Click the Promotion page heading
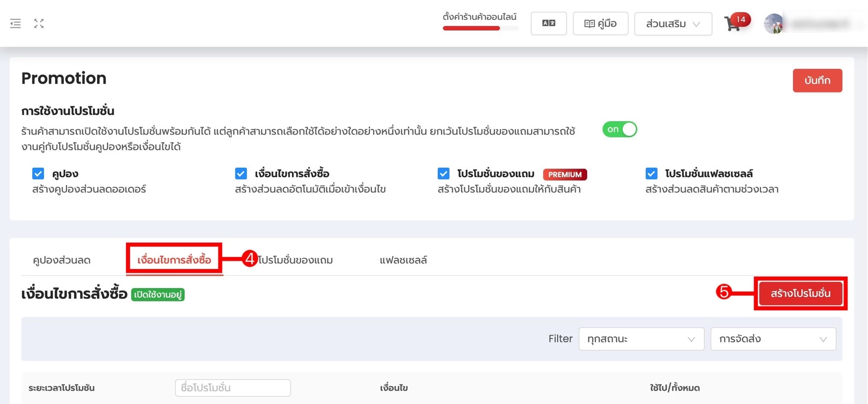 point(64,78)
